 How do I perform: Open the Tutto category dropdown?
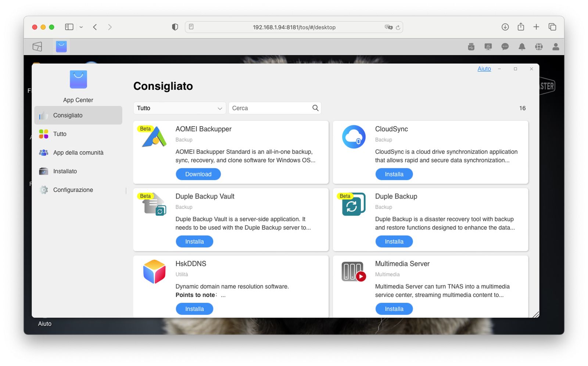[x=179, y=108]
